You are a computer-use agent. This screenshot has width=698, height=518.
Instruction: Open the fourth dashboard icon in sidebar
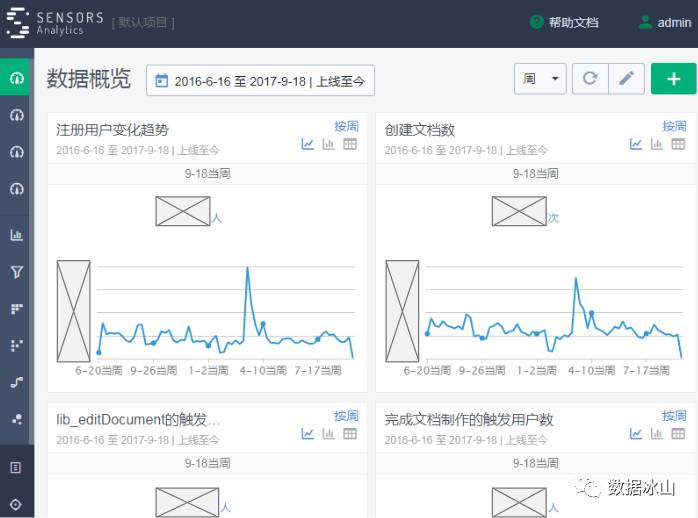click(x=16, y=189)
